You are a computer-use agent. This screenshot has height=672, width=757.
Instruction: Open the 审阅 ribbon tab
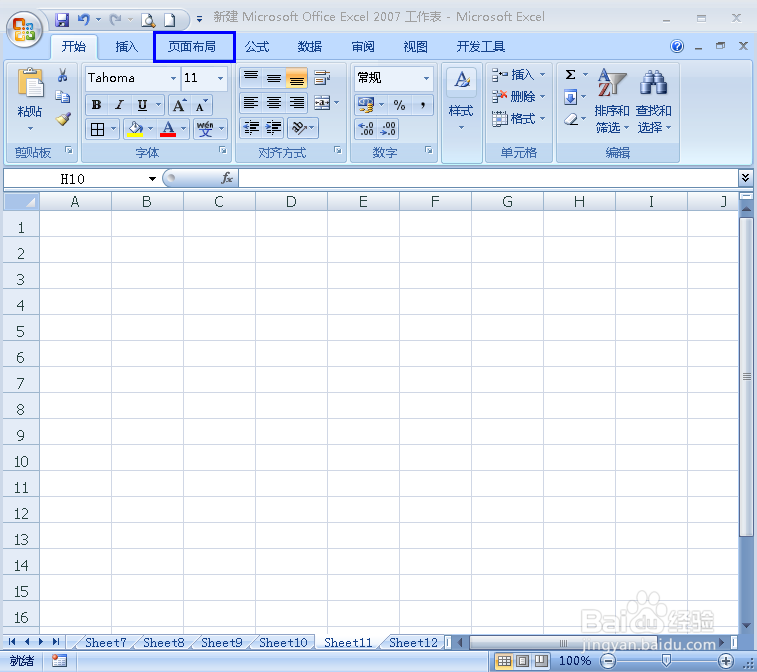(363, 47)
